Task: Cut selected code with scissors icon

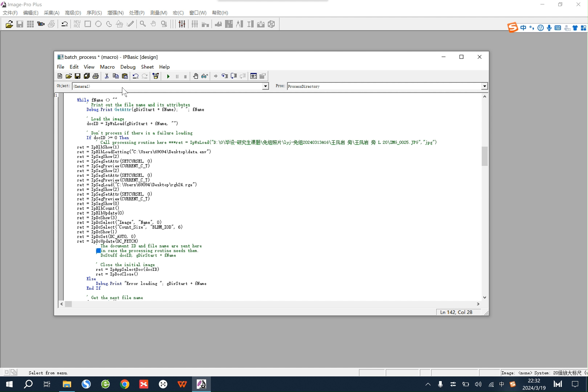Action: pos(107,76)
